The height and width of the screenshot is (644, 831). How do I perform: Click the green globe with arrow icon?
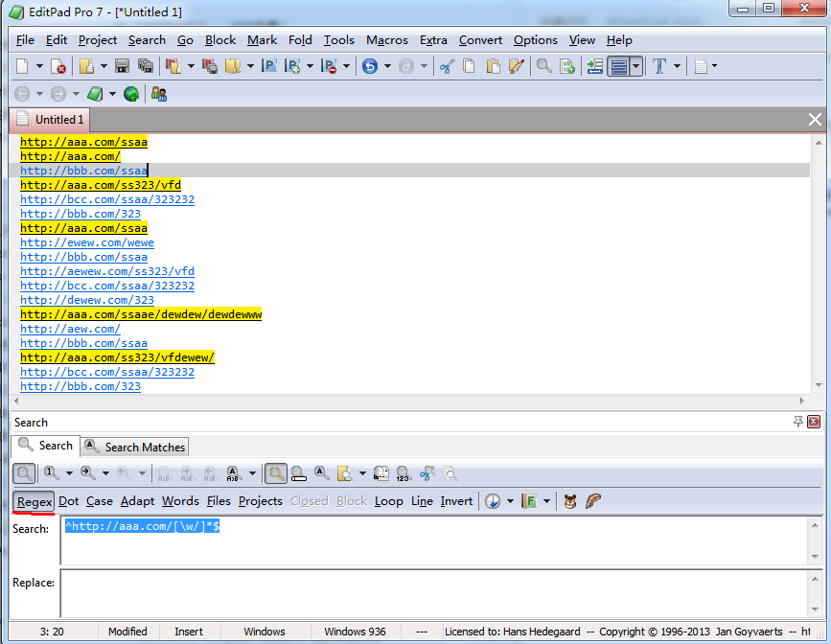131,94
